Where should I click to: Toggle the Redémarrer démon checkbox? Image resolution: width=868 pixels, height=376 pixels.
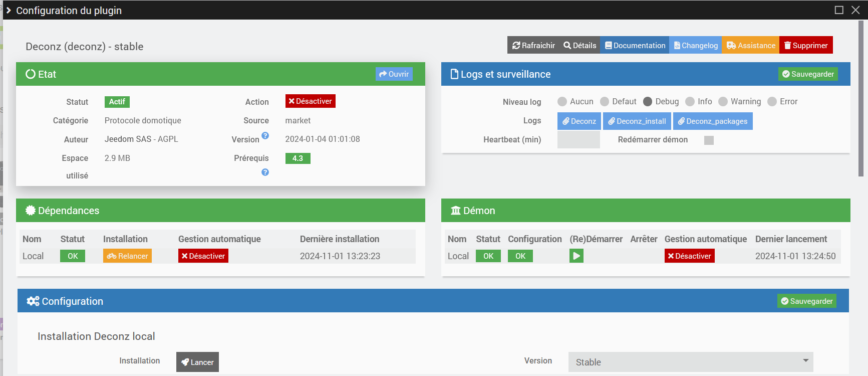pos(709,140)
